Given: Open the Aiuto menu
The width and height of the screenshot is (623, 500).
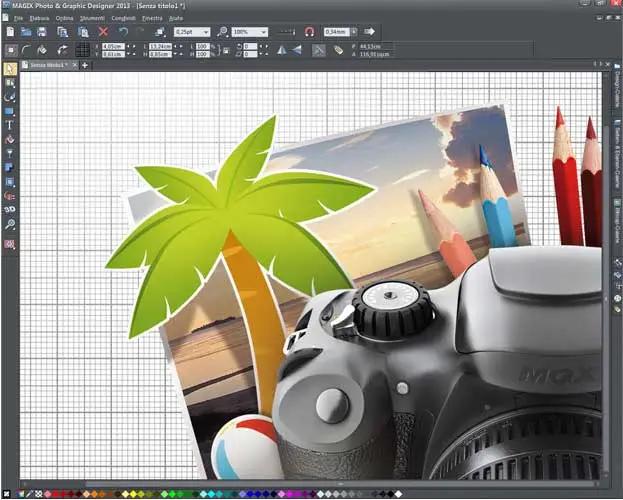Looking at the screenshot, I should (x=176, y=18).
